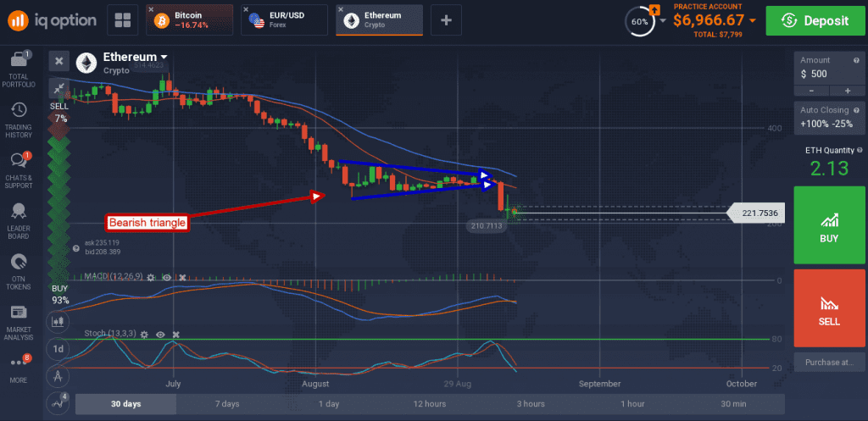868x421 pixels.
Task: Click the Auto Closing help icon
Action: (857, 109)
